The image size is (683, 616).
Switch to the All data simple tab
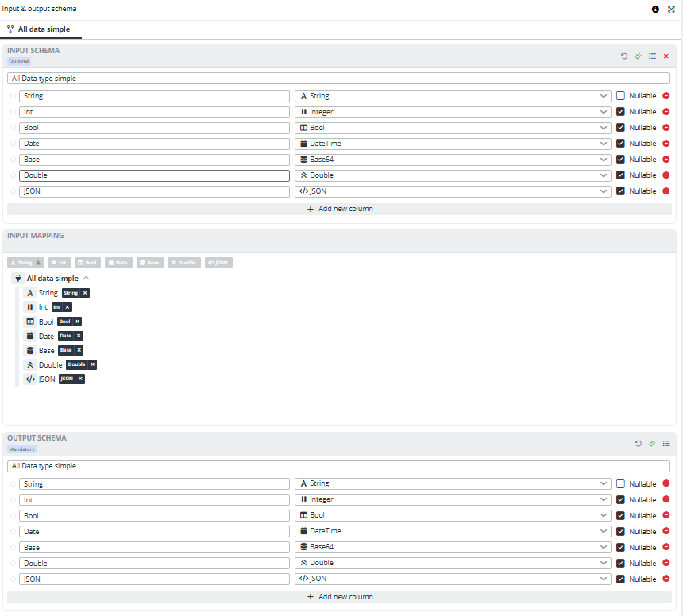pyautogui.click(x=43, y=29)
